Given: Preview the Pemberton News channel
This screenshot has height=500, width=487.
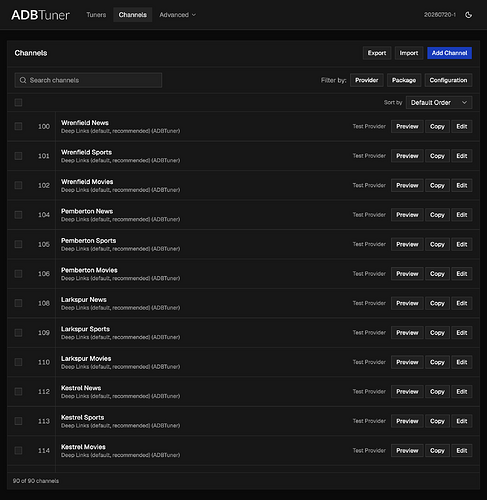Looking at the screenshot, I should click(x=407, y=215).
